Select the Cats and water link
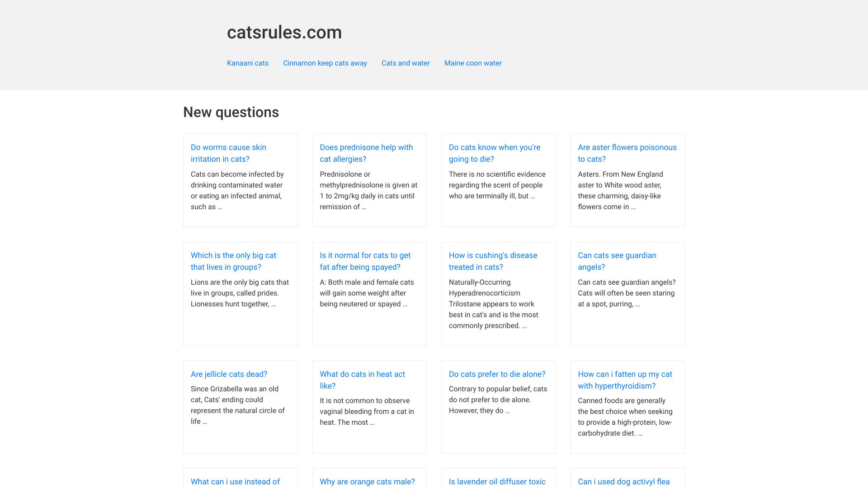This screenshot has width=868, height=488. pos(406,63)
